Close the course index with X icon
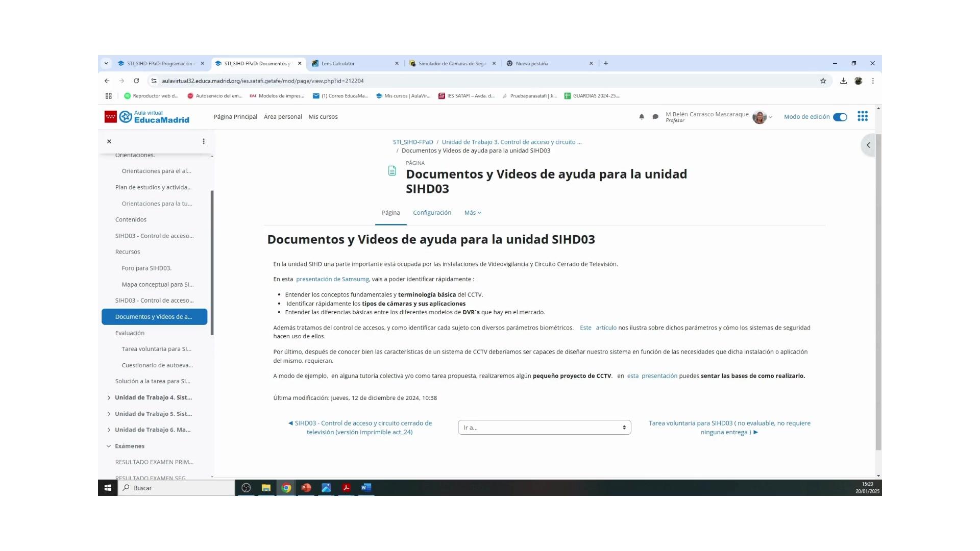Image resolution: width=980 pixels, height=551 pixels. pos(109,141)
